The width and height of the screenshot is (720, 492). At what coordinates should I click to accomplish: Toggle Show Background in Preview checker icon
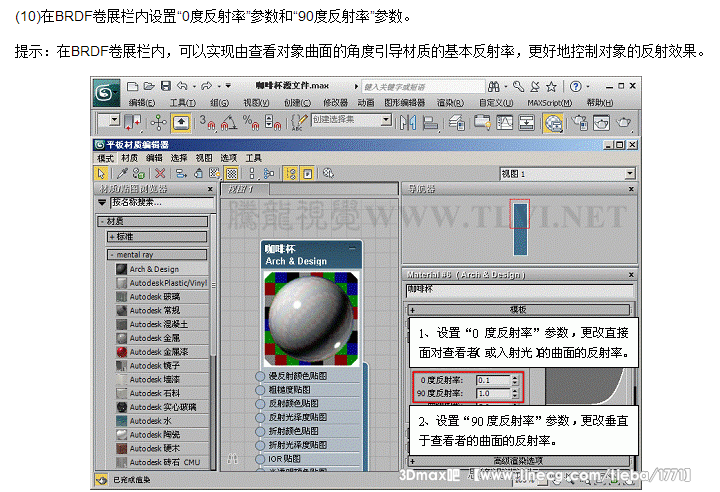pos(232,174)
